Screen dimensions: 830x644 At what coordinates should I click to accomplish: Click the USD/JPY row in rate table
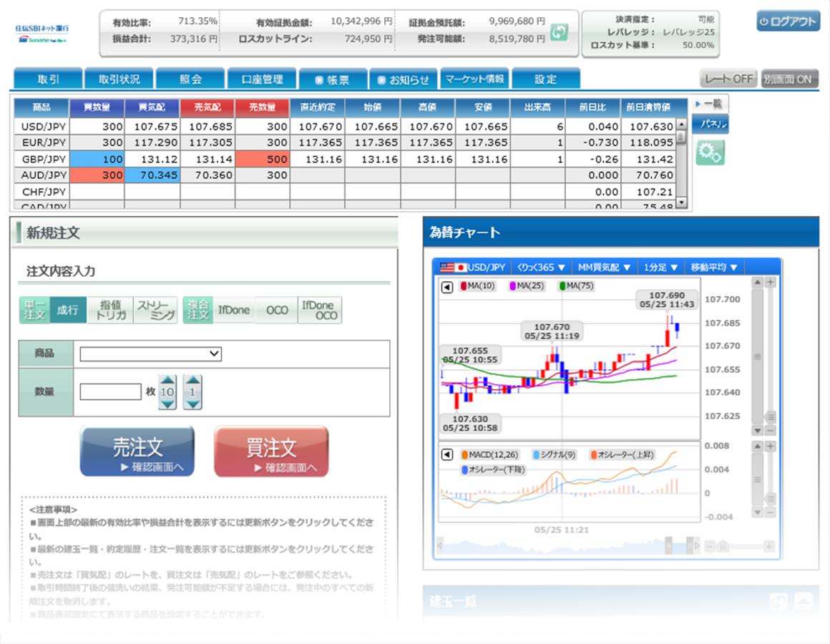(345, 127)
